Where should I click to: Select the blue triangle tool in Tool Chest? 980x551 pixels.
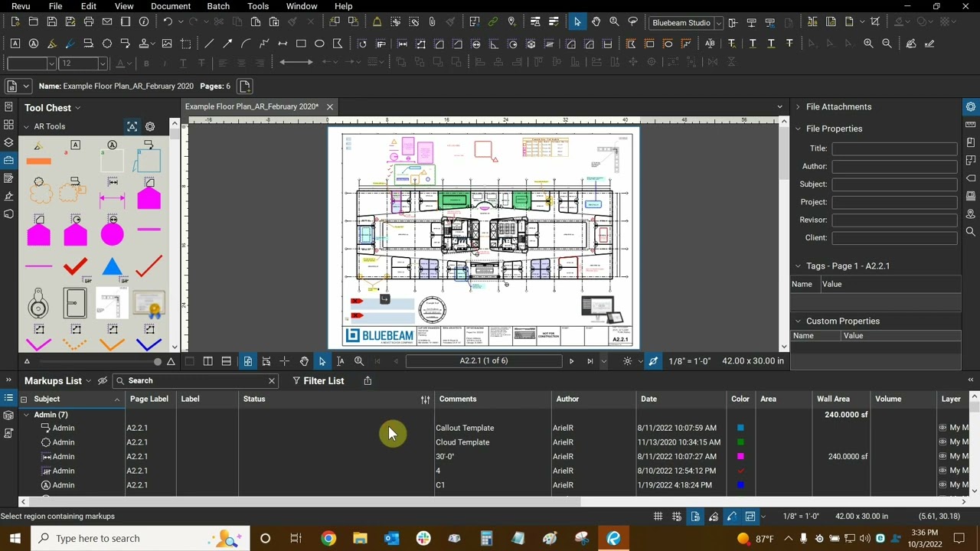(x=112, y=267)
